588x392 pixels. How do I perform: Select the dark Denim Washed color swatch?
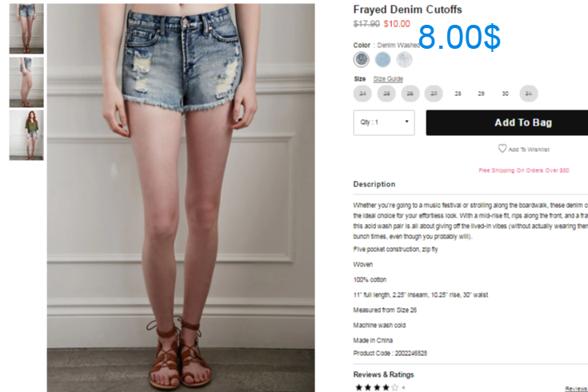(x=361, y=60)
